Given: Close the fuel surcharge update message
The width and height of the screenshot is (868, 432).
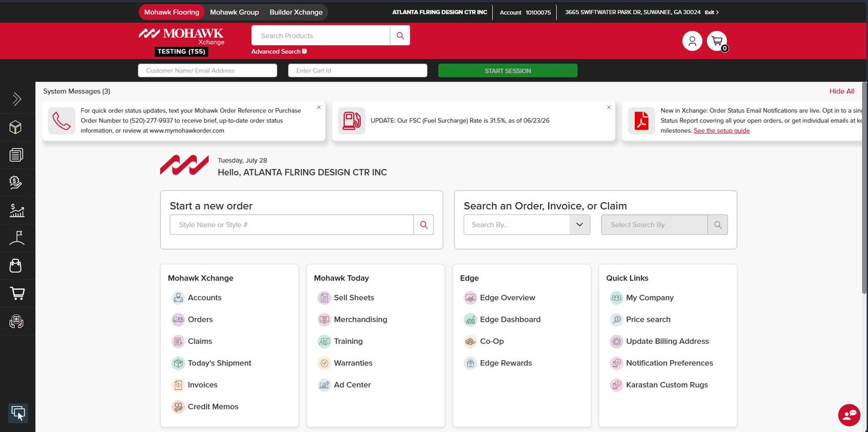Looking at the screenshot, I should click(x=609, y=107).
